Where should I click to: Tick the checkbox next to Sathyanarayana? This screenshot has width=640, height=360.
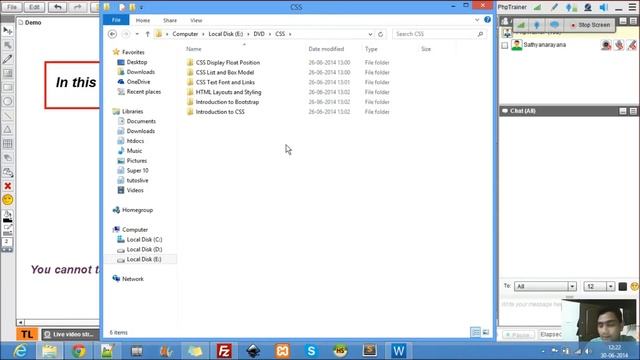coord(505,45)
